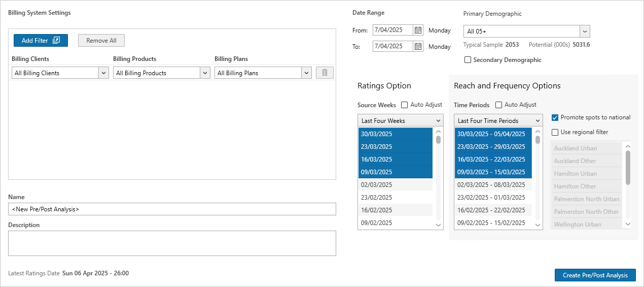Select time period 16/02/2025 - 22/02/2025
Viewport: 644px width, 287px height.
(493, 210)
